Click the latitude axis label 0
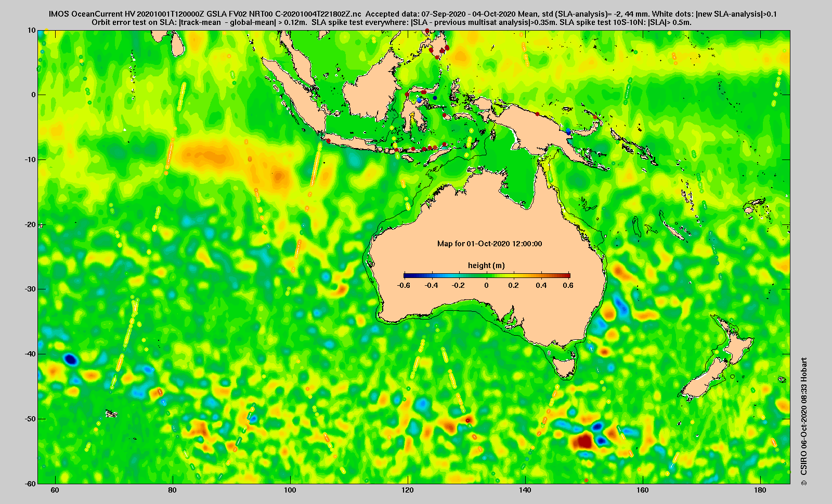Viewport: 832px width, 504px height. pyautogui.click(x=33, y=95)
